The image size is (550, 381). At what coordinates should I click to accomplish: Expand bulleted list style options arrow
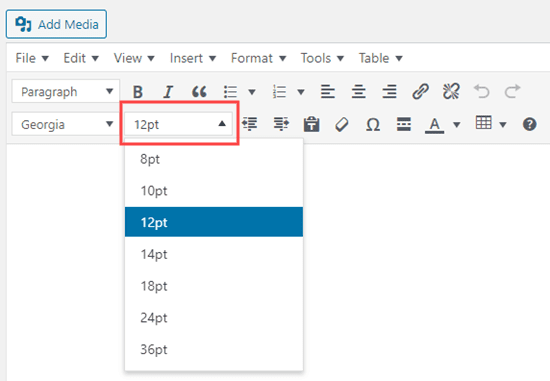[252, 92]
